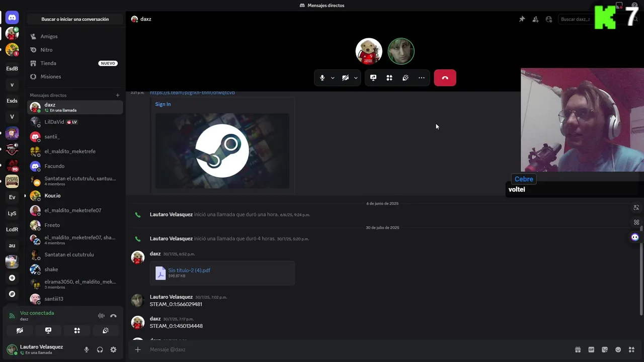Open daxz avatar in the call view

[x=369, y=51]
